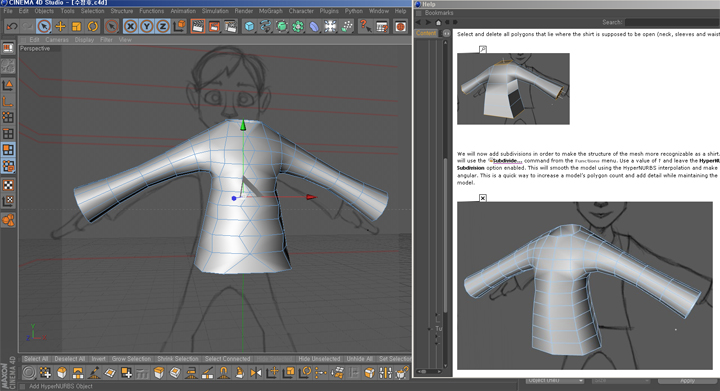Click the context help question-arrow icon
This screenshot has height=391, width=720.
(x=365, y=26)
